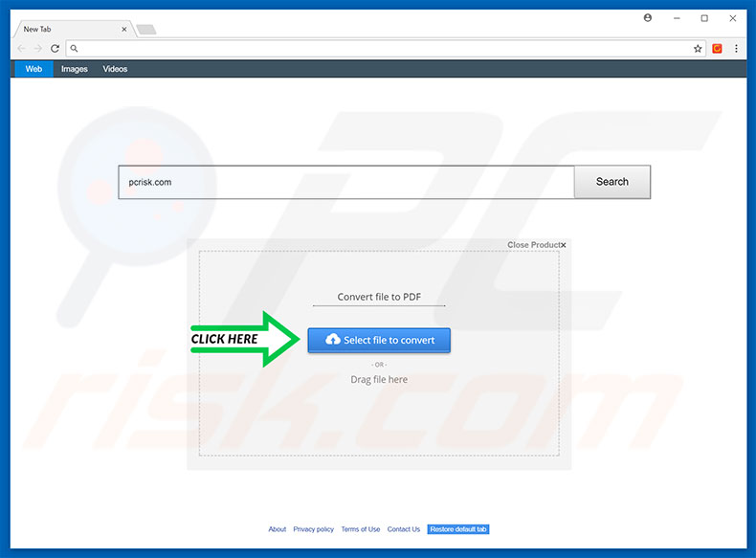Click the user profile icon in title bar
Image resolution: width=756 pixels, height=558 pixels.
[648, 18]
